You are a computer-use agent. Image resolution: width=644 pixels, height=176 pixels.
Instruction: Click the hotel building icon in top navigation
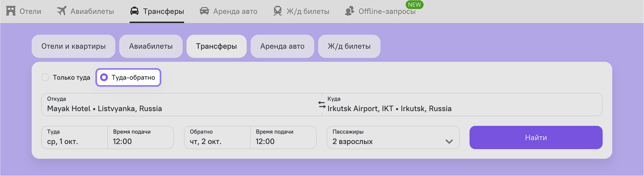[11, 11]
